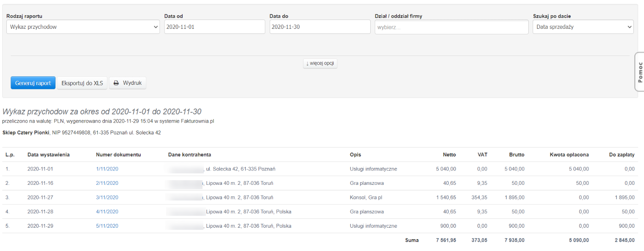Click the Kwota opłacona column header
The width and height of the screenshot is (644, 251).
[569, 155]
